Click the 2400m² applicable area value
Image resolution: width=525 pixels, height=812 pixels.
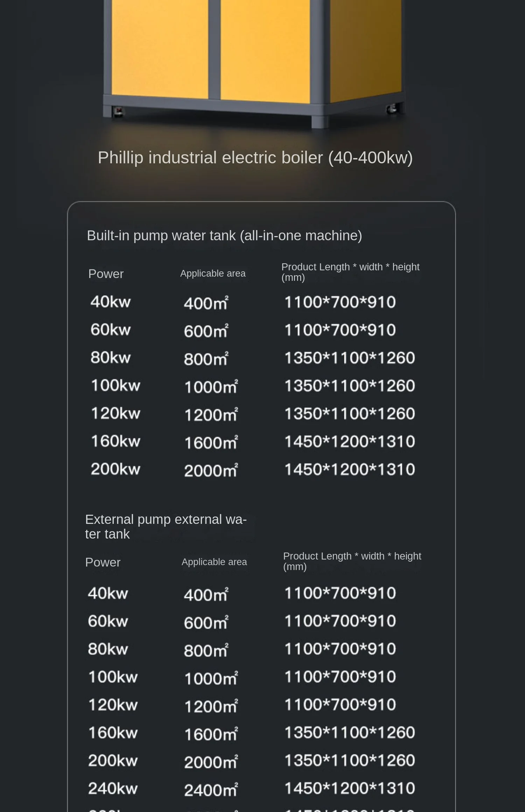click(211, 790)
